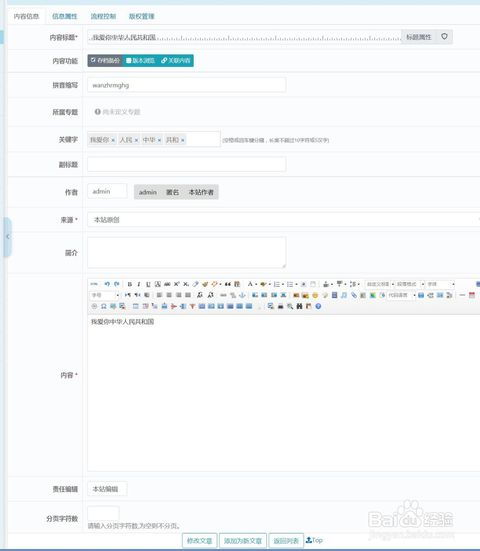Image resolution: width=480 pixels, height=551 pixels.
Task: Print the content with the printer icon
Action: [280, 306]
